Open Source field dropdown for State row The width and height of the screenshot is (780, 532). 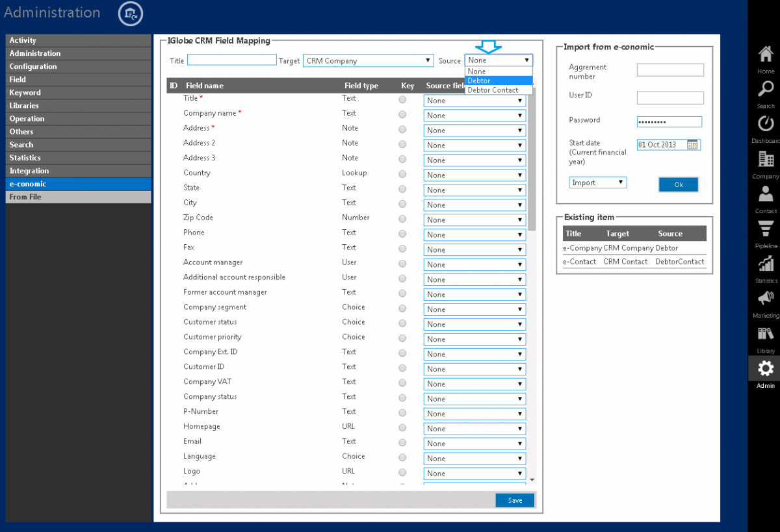coord(474,190)
